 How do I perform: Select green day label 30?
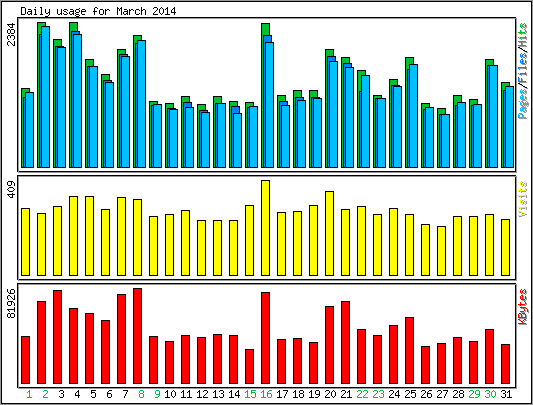click(490, 394)
